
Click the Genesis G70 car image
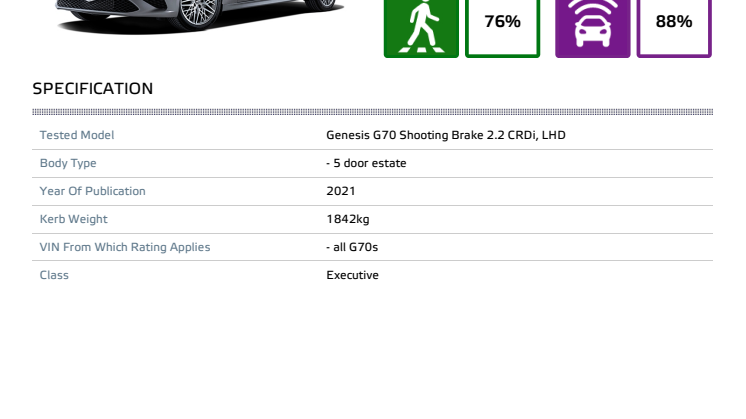pyautogui.click(x=199, y=17)
